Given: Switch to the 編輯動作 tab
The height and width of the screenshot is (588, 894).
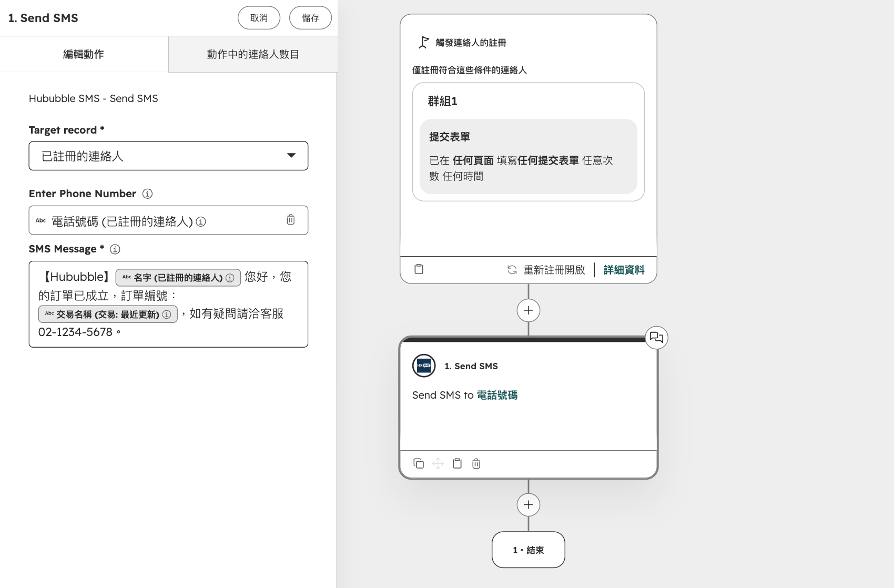Looking at the screenshot, I should point(84,54).
